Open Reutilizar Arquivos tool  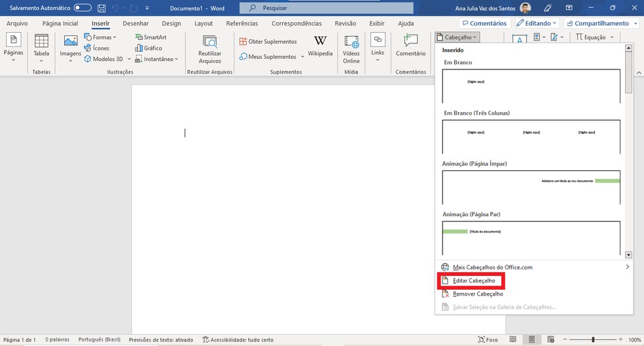[x=210, y=48]
